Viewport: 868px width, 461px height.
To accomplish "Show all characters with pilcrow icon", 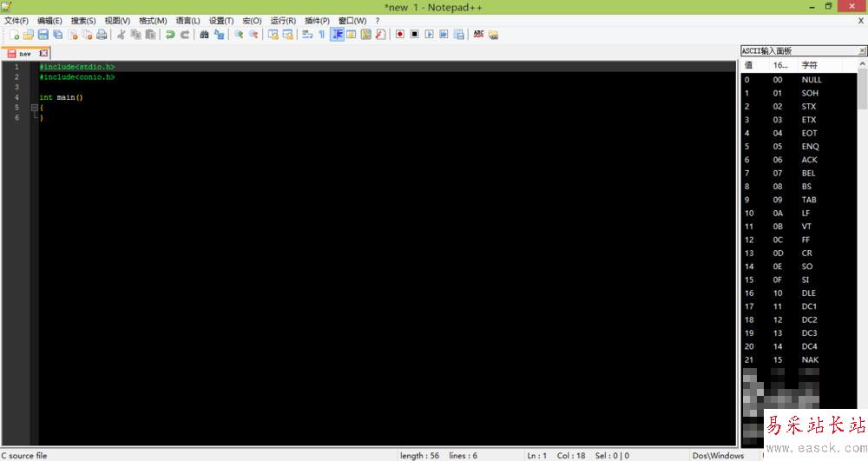I will 322,35.
